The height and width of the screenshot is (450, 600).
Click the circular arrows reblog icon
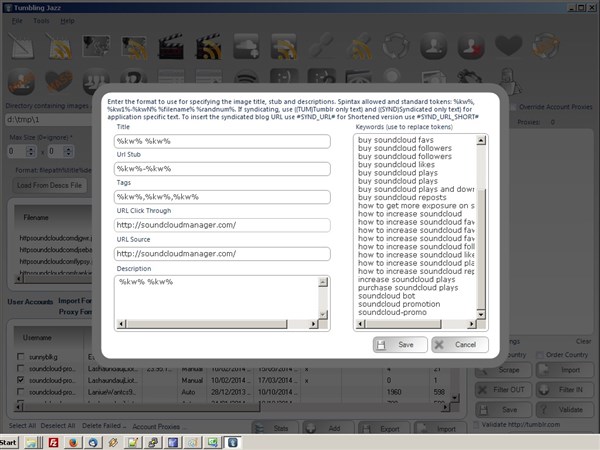point(396,46)
